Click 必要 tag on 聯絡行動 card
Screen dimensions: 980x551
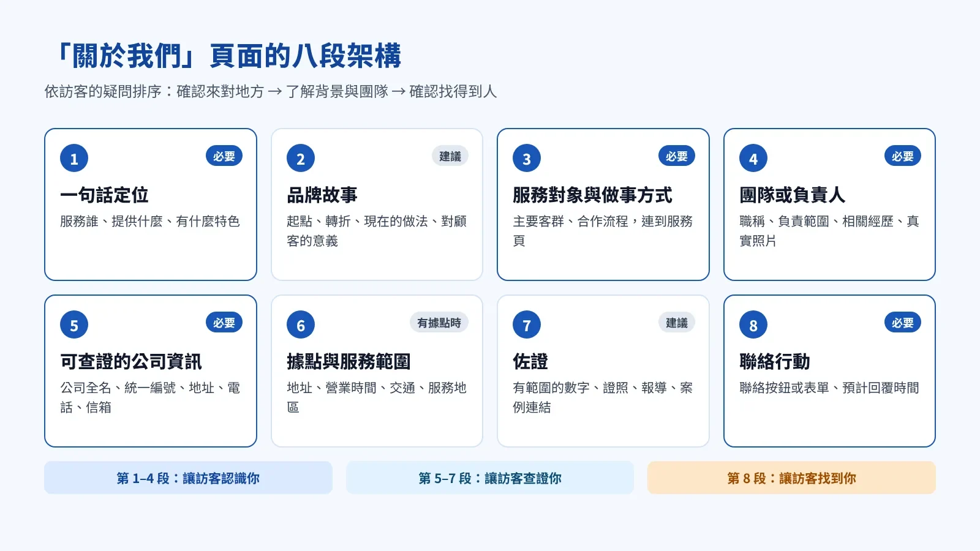point(903,323)
